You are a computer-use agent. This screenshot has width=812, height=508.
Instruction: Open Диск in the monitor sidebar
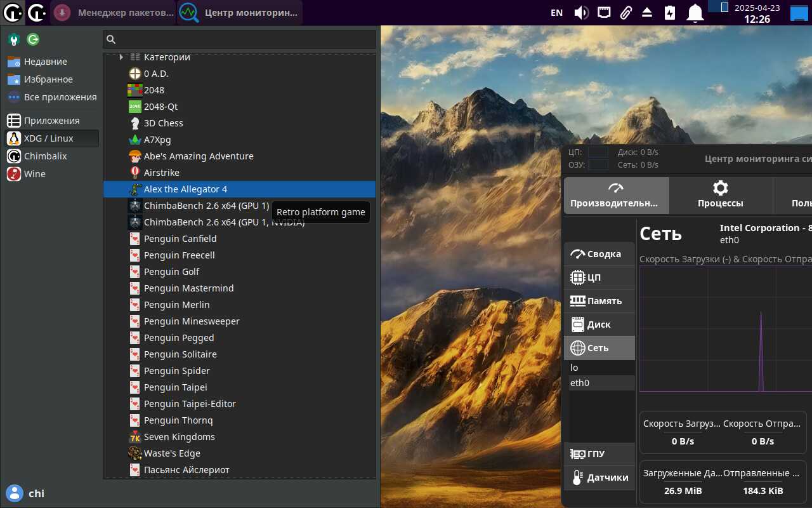pos(599,324)
